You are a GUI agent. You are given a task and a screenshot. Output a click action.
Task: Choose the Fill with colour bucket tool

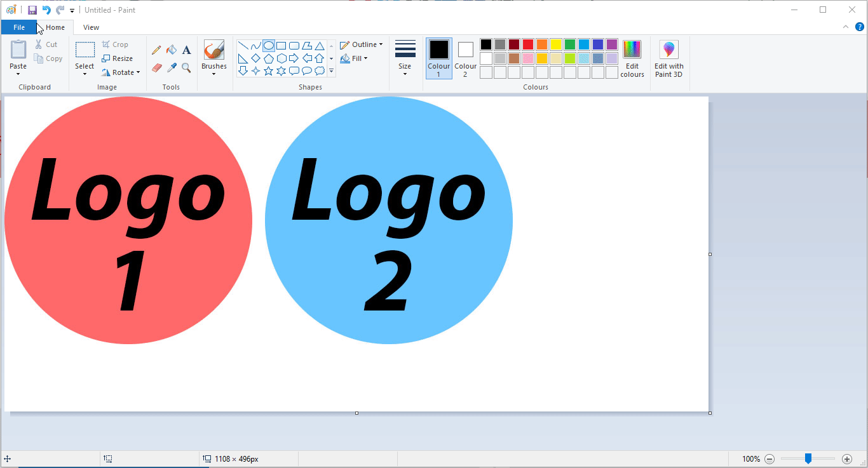pyautogui.click(x=172, y=50)
